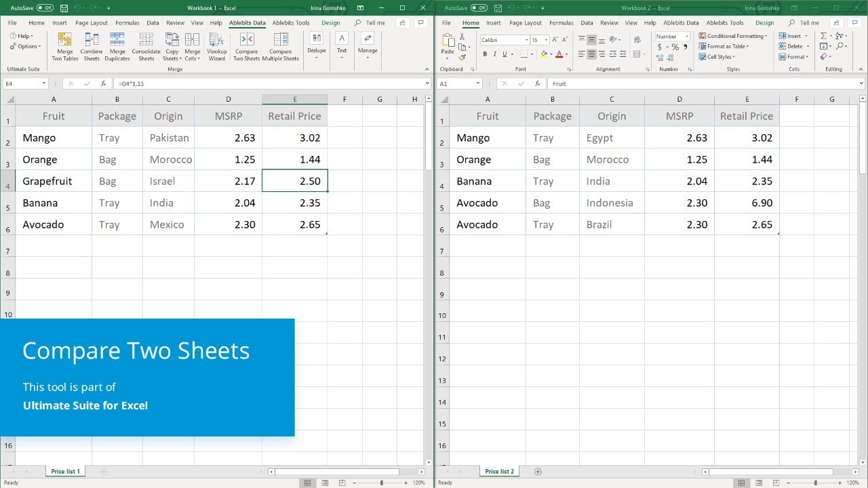Viewport: 868px width, 488px height.
Task: Apply Percent Style in Workbook 2
Action: point(675,47)
